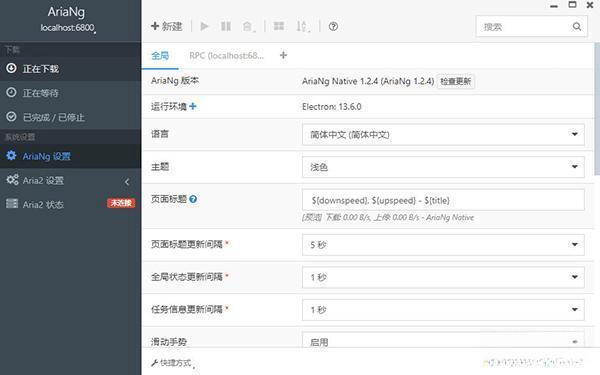Click the download circle icon beside 正在下载
The width and height of the screenshot is (600, 375).
pyautogui.click(x=11, y=68)
